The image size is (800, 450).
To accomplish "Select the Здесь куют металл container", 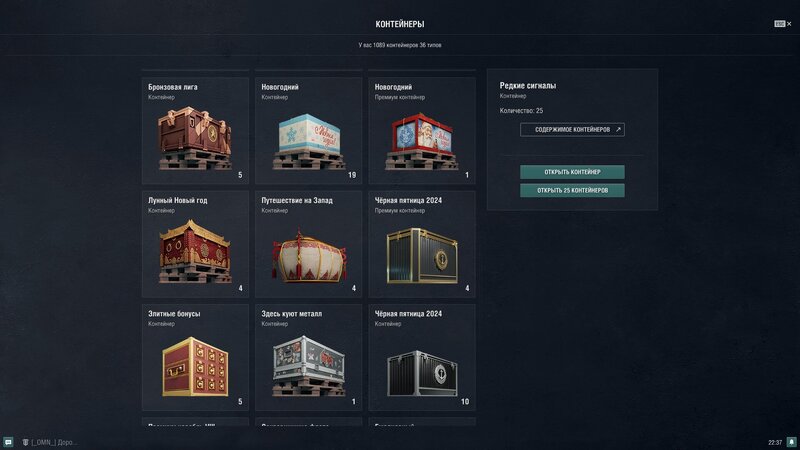I will tap(309, 357).
